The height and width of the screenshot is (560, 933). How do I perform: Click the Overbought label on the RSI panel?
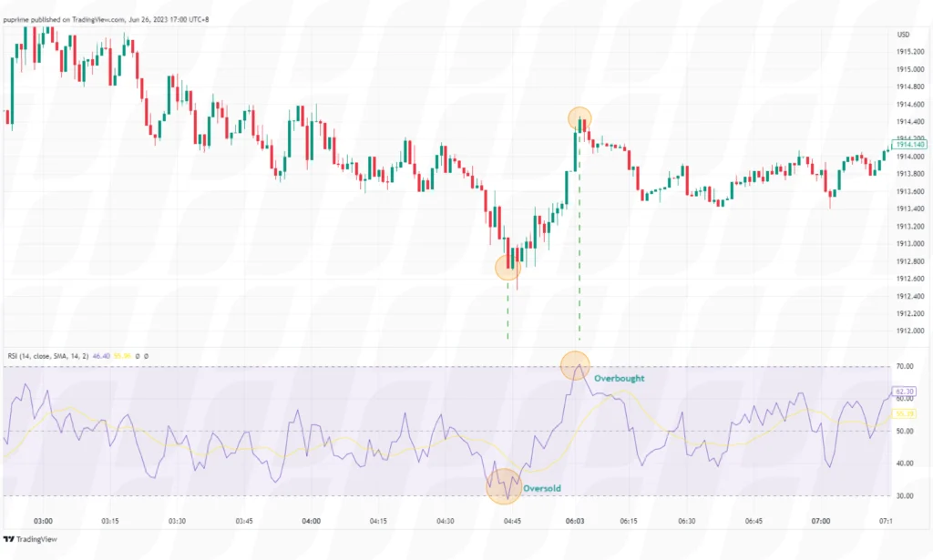(619, 376)
